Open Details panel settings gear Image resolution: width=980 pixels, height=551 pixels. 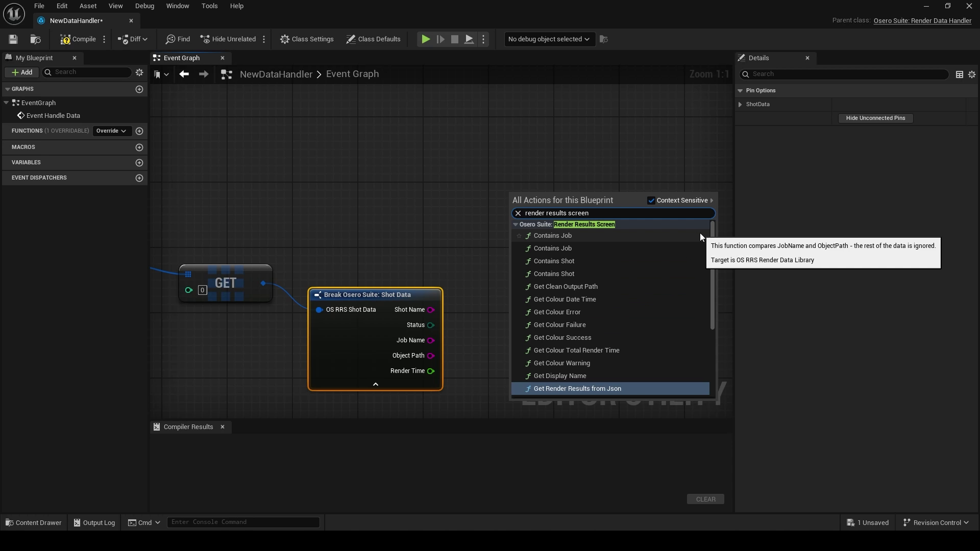click(x=972, y=74)
